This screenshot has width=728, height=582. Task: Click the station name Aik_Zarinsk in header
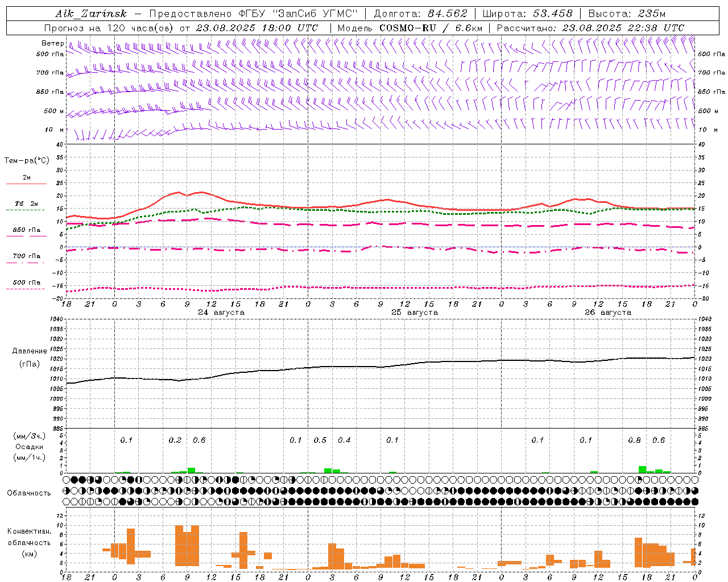tap(91, 14)
